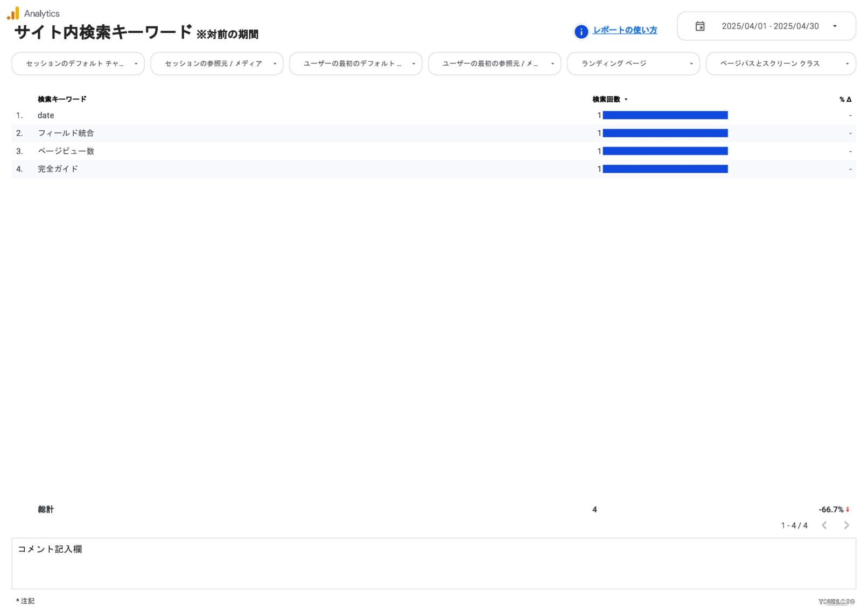Image resolution: width=868 pixels, height=613 pixels.
Task: Click the sort arrow on the 検索回数 header
Action: pyautogui.click(x=626, y=100)
